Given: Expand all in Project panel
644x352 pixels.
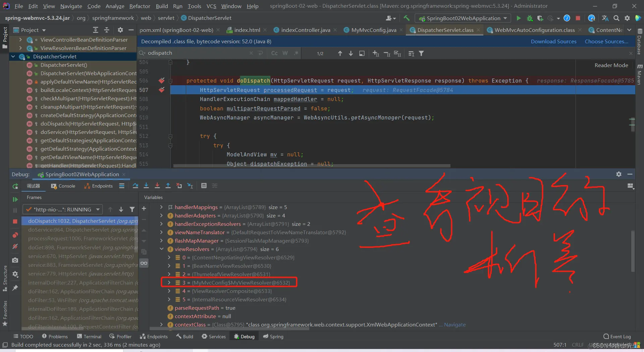Looking at the screenshot, I should (x=96, y=30).
